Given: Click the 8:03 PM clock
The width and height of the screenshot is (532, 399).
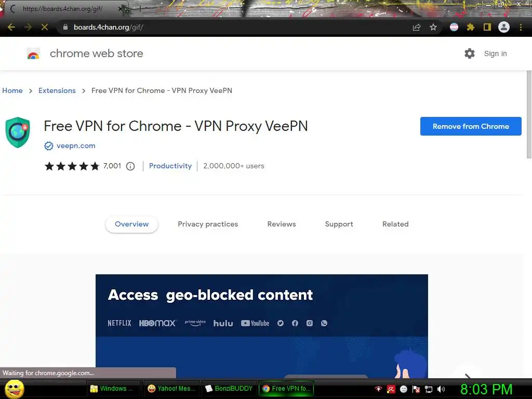Looking at the screenshot, I should (x=486, y=389).
